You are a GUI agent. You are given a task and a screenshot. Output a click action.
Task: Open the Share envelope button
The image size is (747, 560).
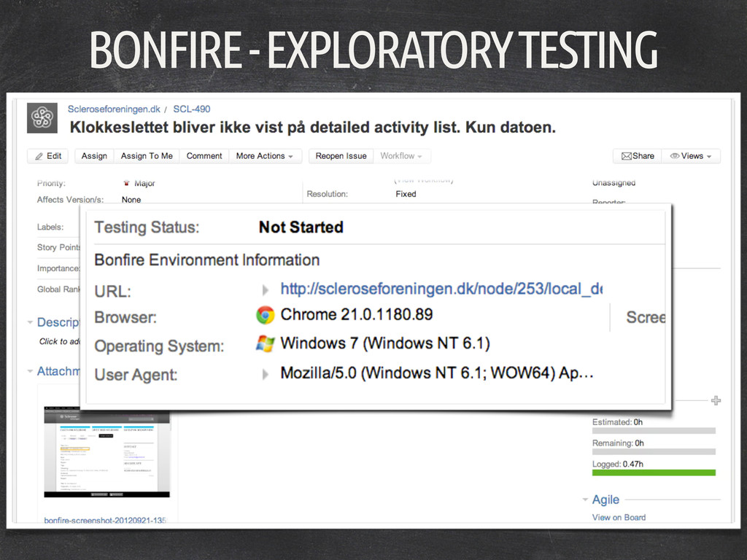[638, 156]
